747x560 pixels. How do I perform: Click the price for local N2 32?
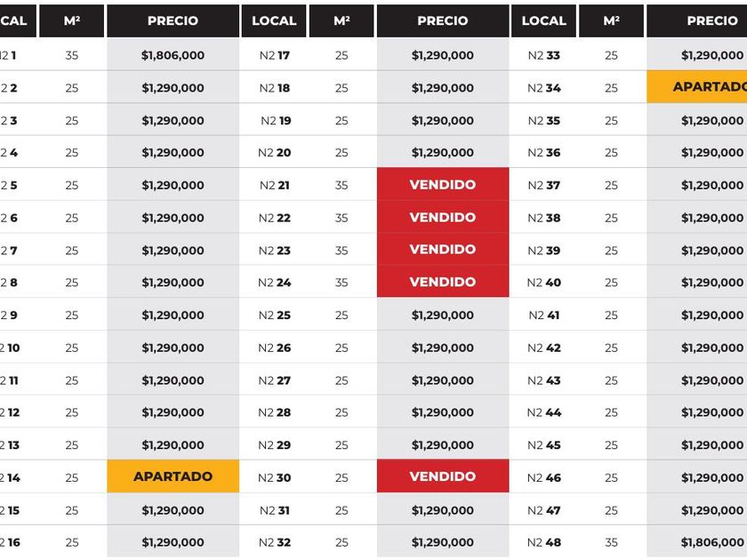(x=443, y=542)
